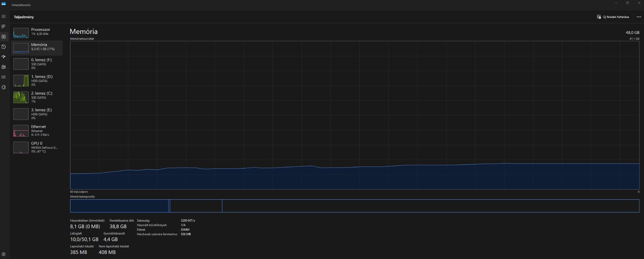Click the 4,4 GB cached value
Viewport: 644px width, 259px height.
point(111,239)
